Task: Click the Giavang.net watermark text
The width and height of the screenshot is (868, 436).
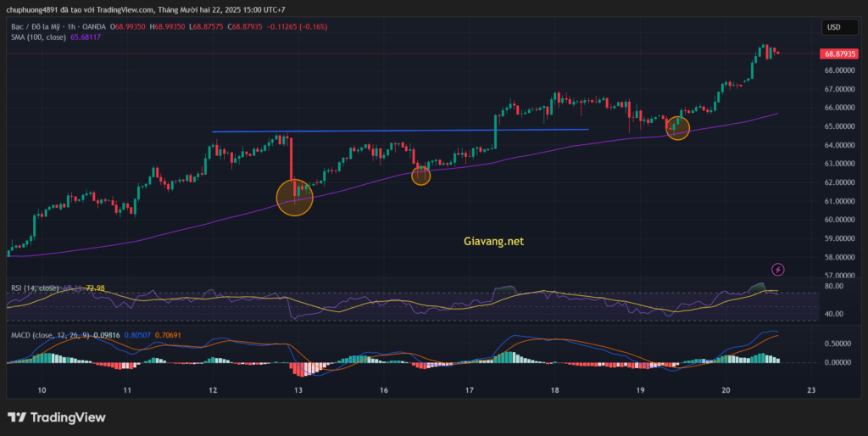Action: (x=493, y=242)
